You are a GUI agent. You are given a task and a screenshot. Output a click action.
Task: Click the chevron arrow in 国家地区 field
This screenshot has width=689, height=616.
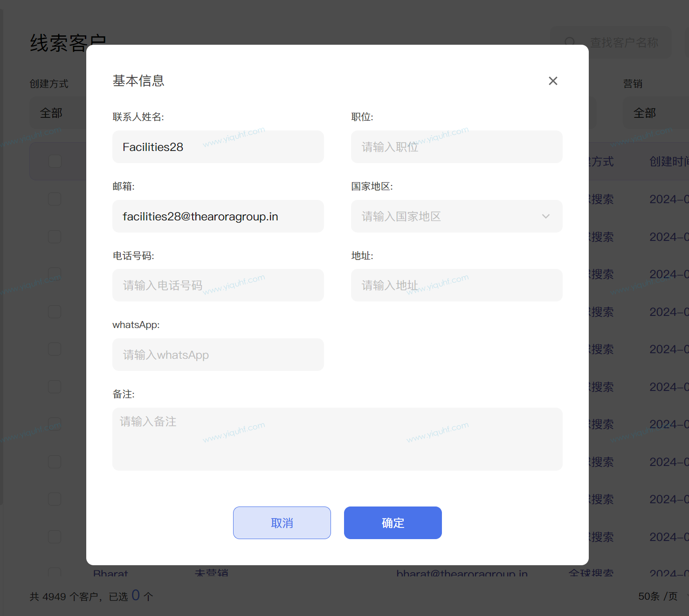pos(546,216)
